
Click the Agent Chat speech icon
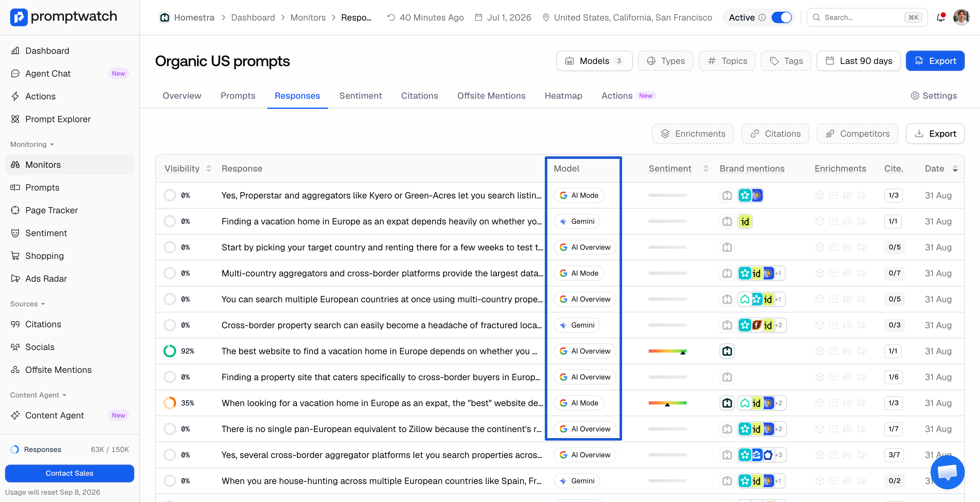coord(15,73)
